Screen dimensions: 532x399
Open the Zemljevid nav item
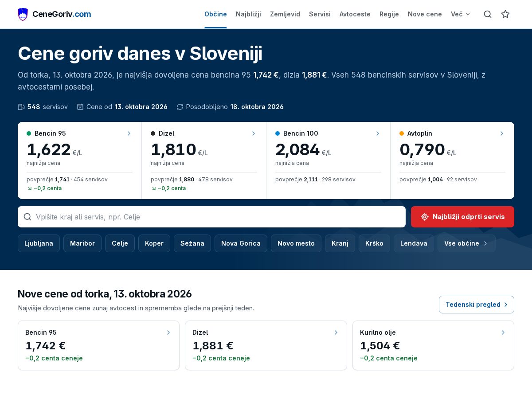285,14
